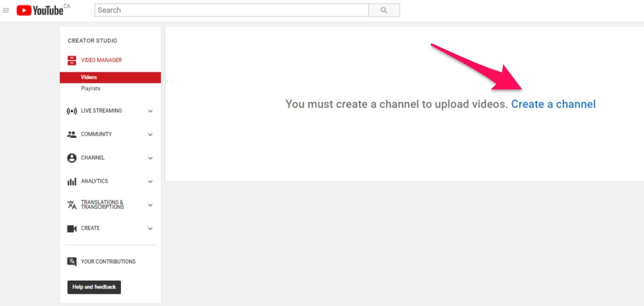Focus the Search input field
Screen dimensions: 644x306
(x=232, y=10)
